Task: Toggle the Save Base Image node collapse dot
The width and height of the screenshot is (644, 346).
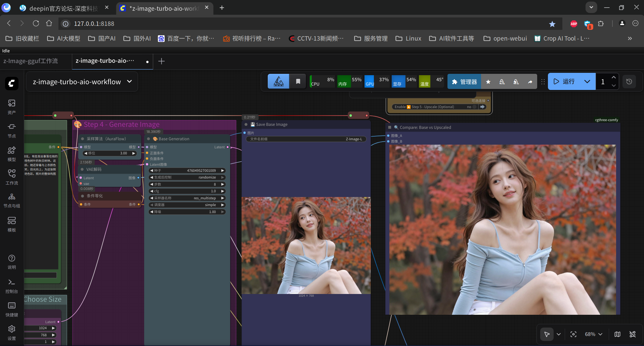Action: pyautogui.click(x=246, y=125)
